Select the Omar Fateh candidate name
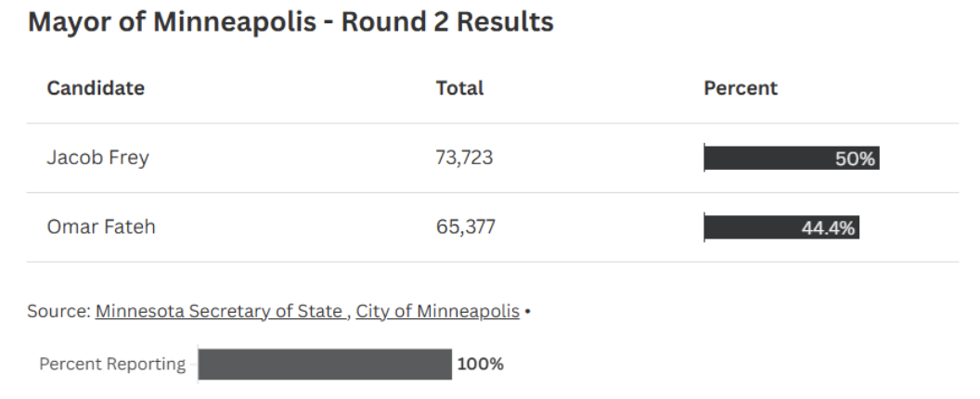Screen dimensions: 980x399 point(100,227)
